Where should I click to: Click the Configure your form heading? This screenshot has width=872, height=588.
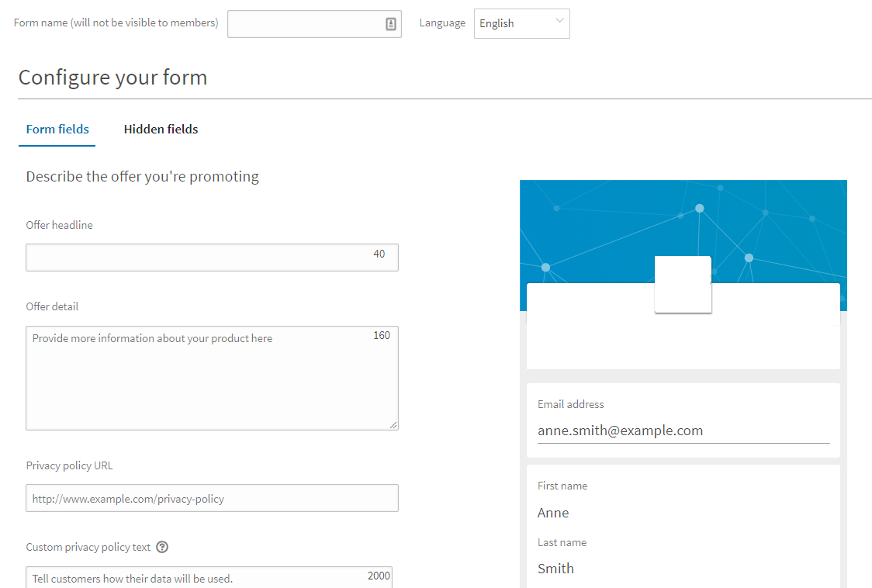point(112,78)
